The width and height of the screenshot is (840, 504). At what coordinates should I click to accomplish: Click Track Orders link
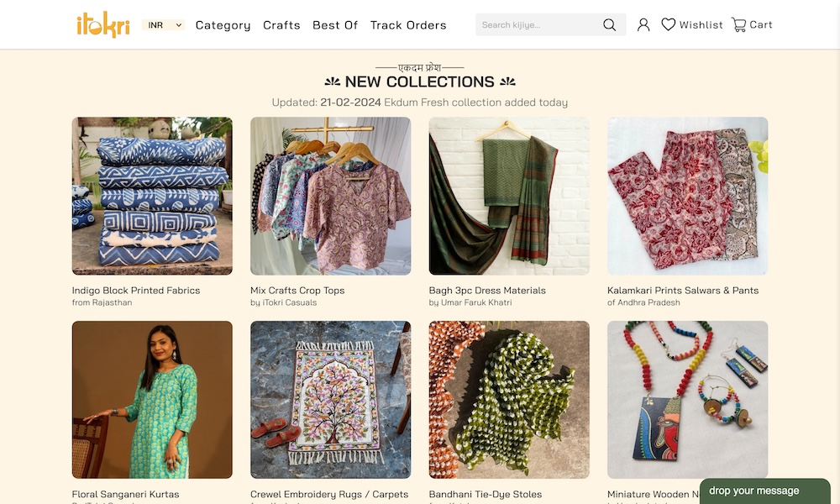(408, 25)
